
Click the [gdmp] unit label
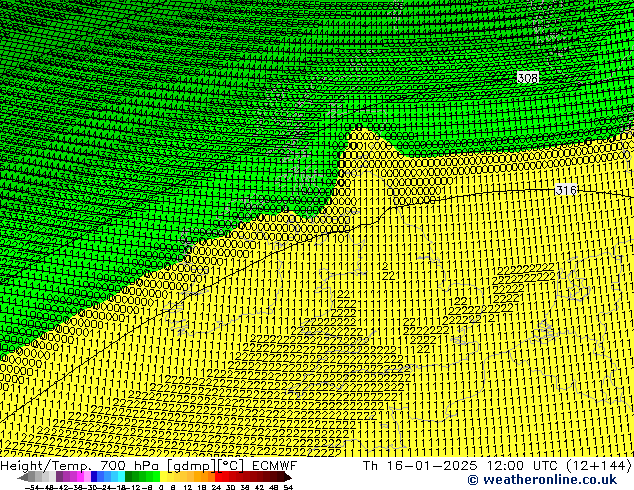tap(192, 466)
